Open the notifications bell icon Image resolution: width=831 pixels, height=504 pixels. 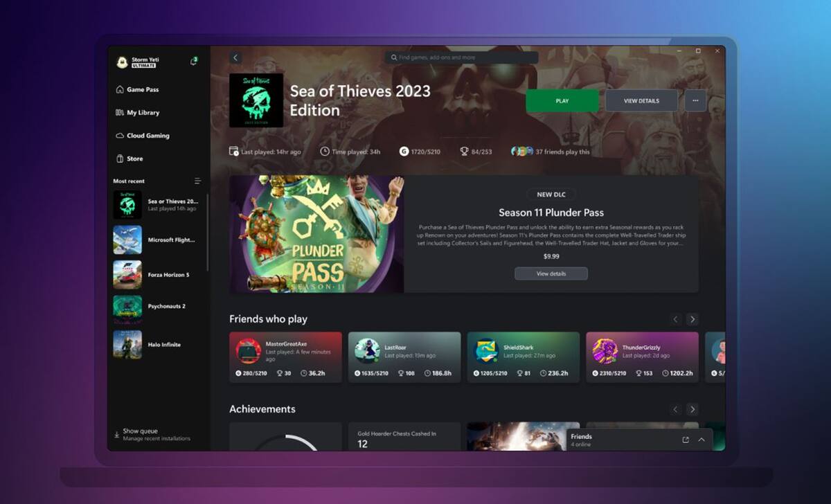click(194, 62)
